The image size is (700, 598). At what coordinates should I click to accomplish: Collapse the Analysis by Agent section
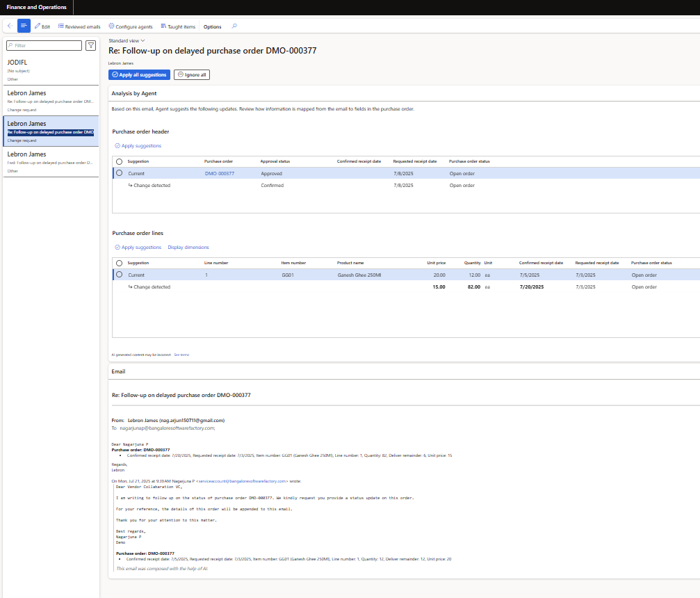coord(134,93)
